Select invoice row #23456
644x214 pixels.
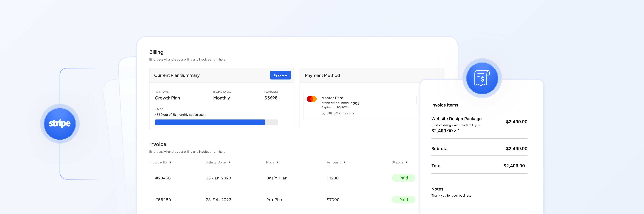pos(163,178)
